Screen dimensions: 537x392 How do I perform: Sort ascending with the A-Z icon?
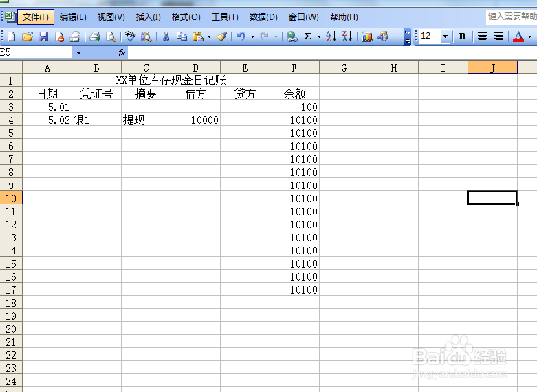click(331, 36)
